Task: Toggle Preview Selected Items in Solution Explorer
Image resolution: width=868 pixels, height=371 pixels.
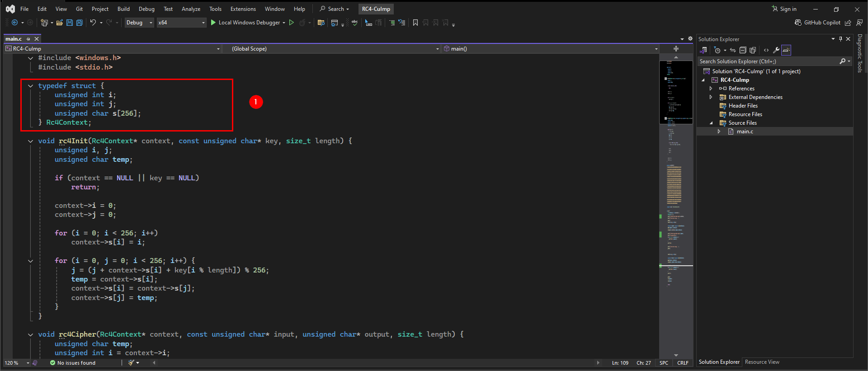Action: (x=787, y=50)
